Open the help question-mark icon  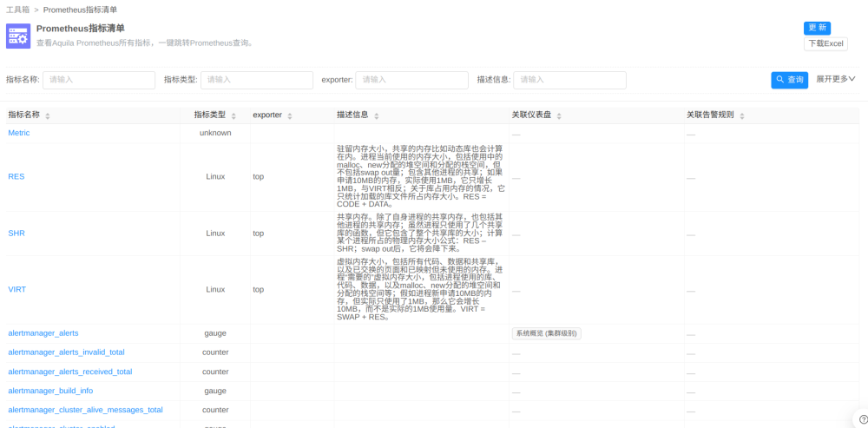[x=864, y=419]
